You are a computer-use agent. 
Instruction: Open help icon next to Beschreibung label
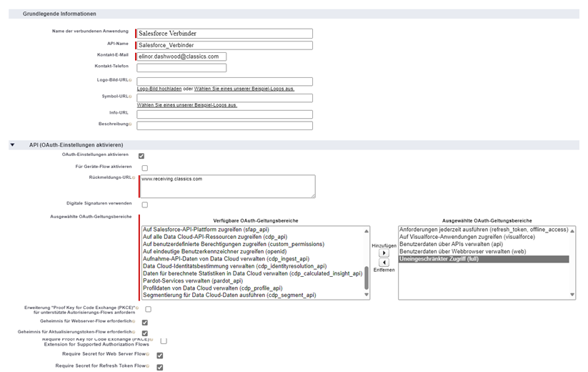click(130, 124)
